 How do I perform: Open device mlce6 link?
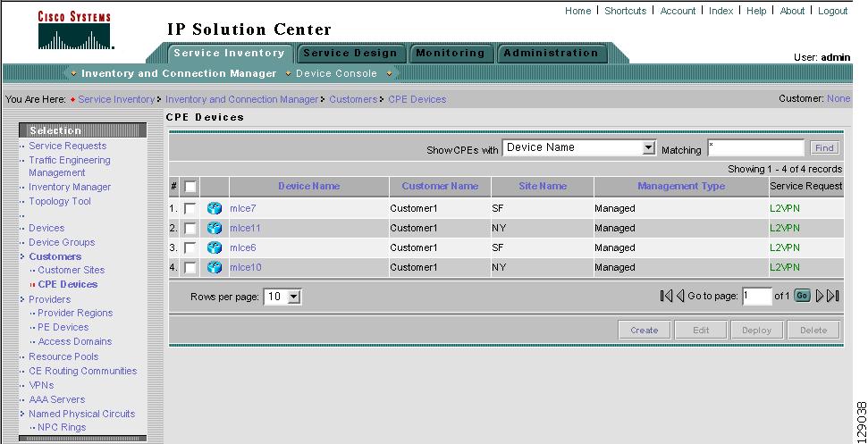pyautogui.click(x=243, y=247)
